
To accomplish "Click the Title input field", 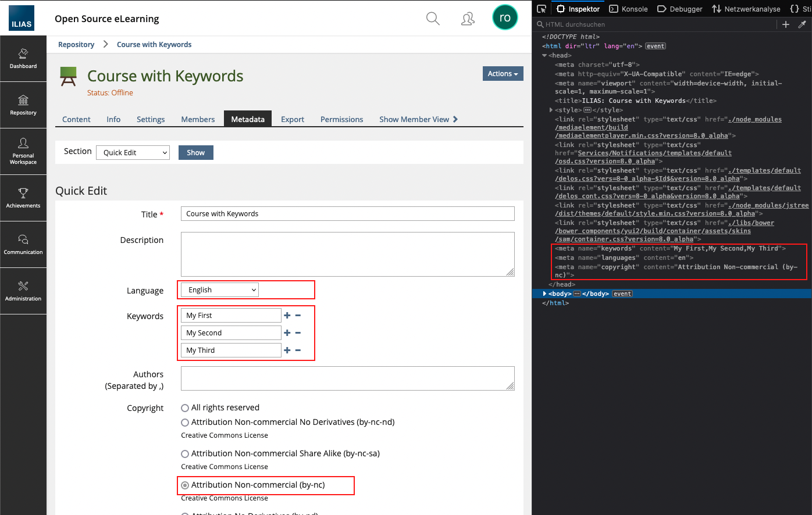I will pyautogui.click(x=347, y=214).
